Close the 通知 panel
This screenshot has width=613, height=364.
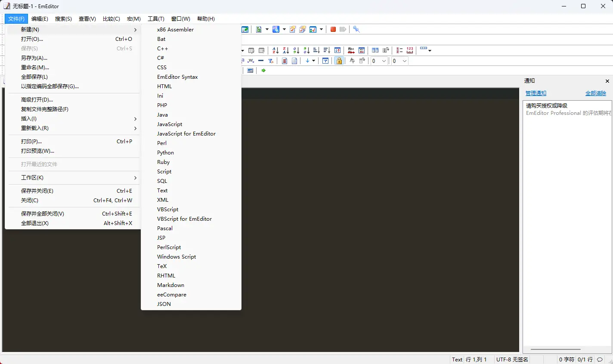click(607, 81)
